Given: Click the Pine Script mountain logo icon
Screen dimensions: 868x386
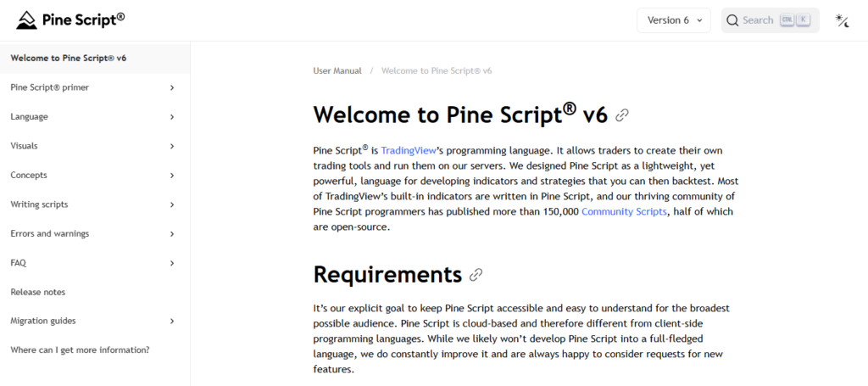Looking at the screenshot, I should [x=26, y=20].
